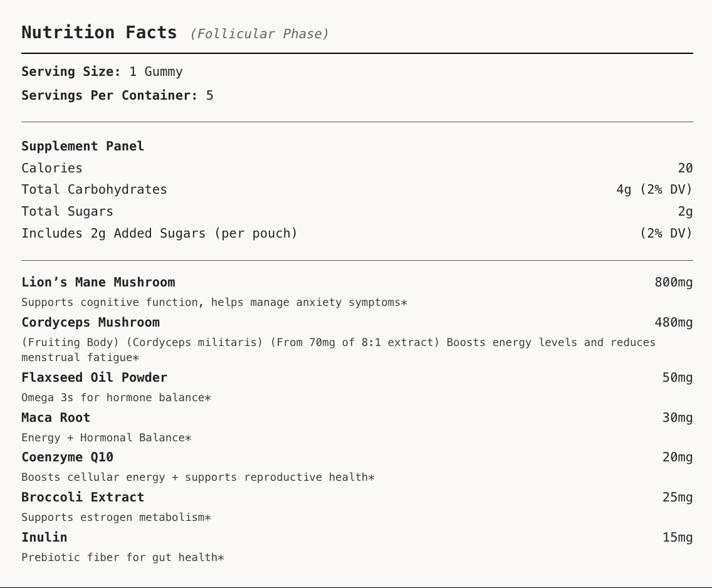Screen dimensions: 712x588
Task: Click the Flaxseed Oil Powder ingredient name
Action: (94, 377)
